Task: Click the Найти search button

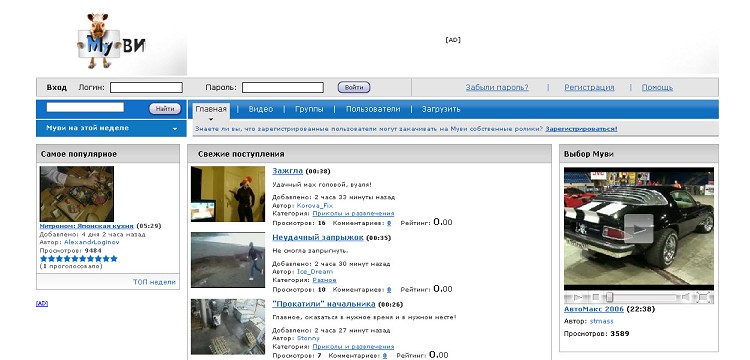Action: coord(165,109)
